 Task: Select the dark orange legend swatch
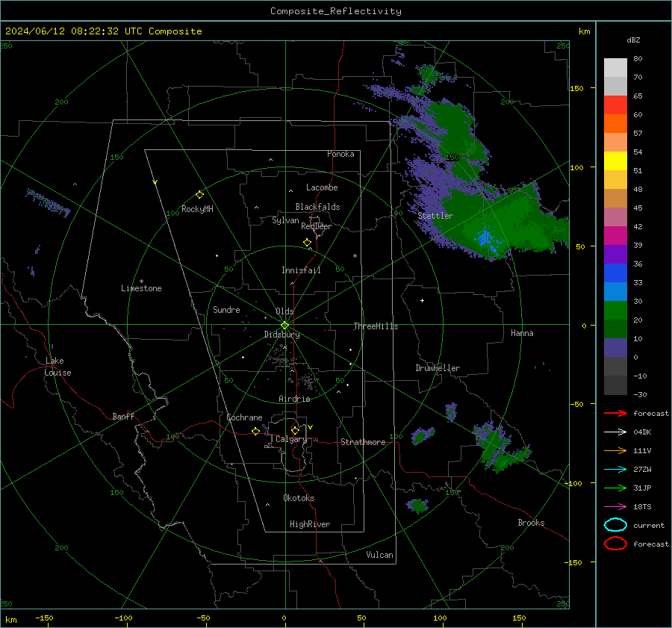point(615,124)
